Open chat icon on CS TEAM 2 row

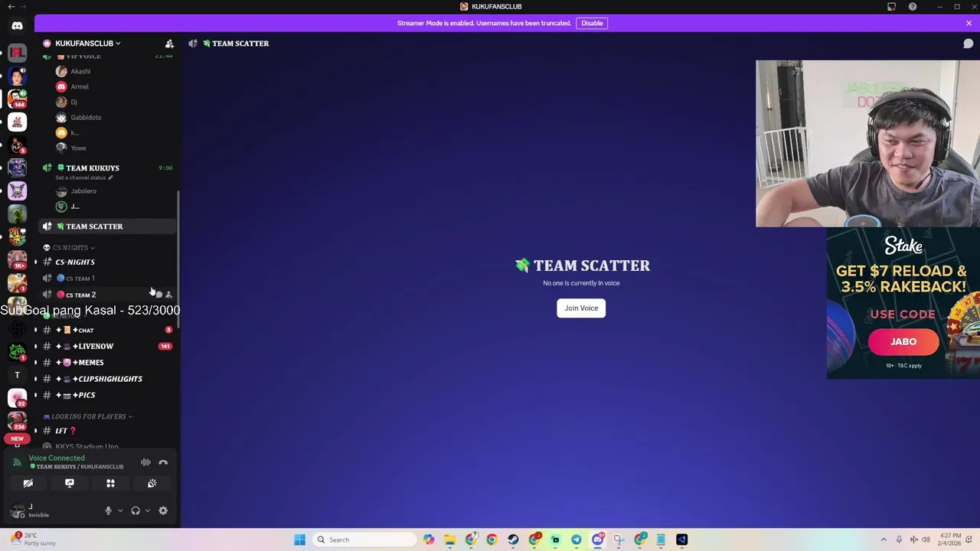pos(158,295)
